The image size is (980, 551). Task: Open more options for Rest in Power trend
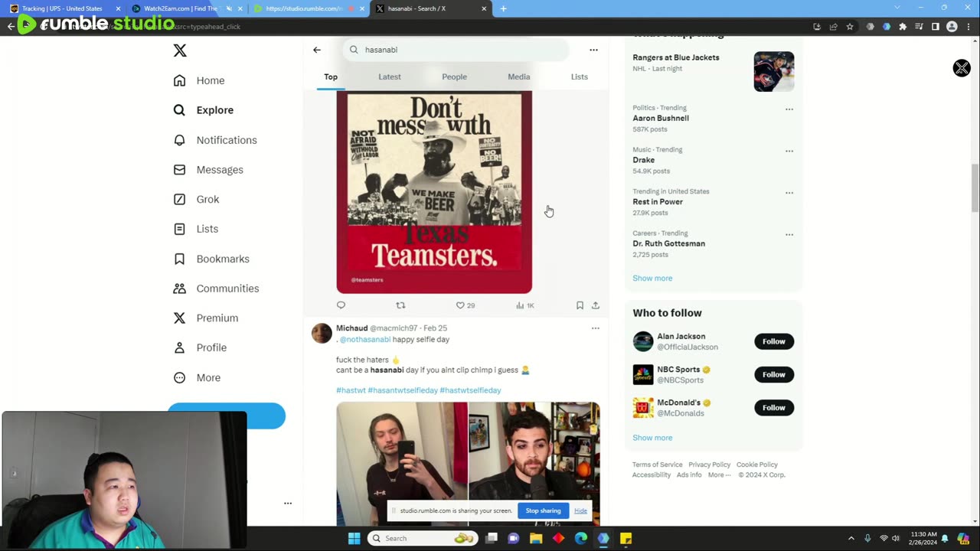tap(789, 193)
